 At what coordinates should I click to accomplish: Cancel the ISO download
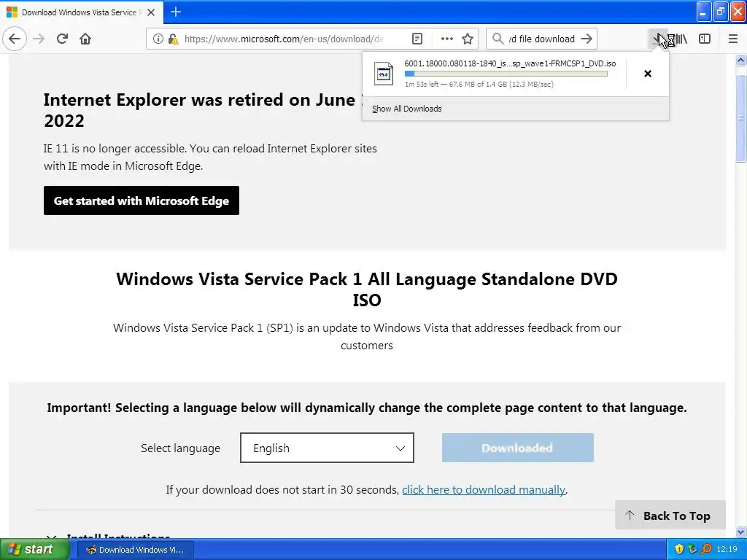tap(648, 74)
